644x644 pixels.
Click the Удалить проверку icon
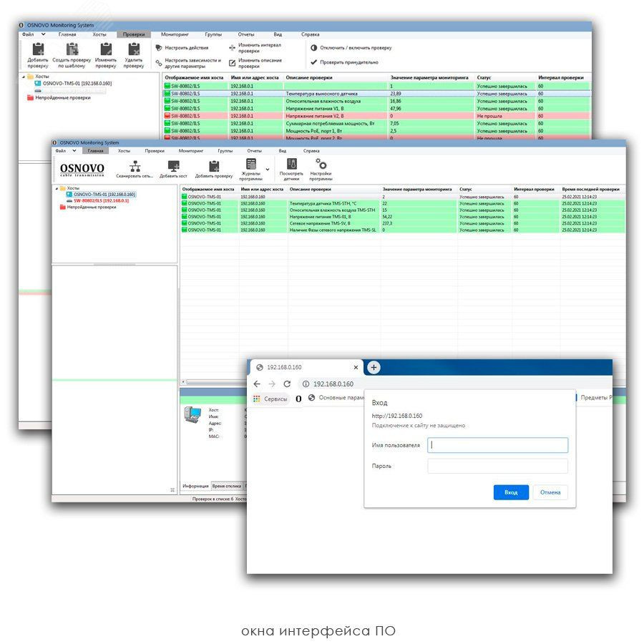(133, 50)
